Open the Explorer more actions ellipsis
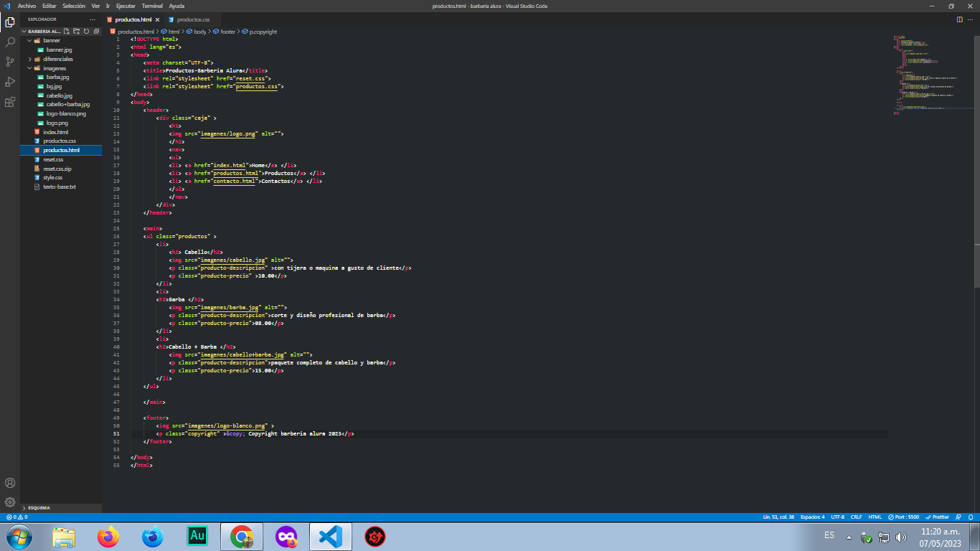The height and width of the screenshot is (551, 980). coord(92,19)
